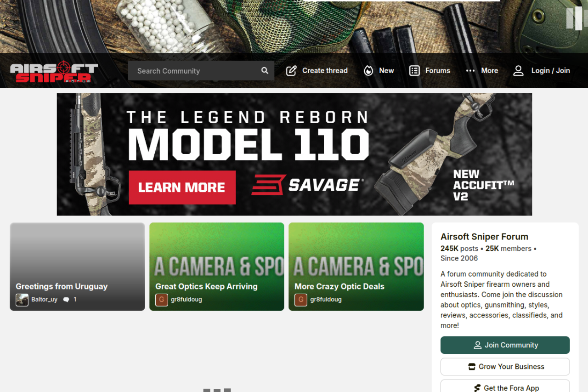Click the Login user profile icon
Screen dimensions: 588x392
click(518, 71)
